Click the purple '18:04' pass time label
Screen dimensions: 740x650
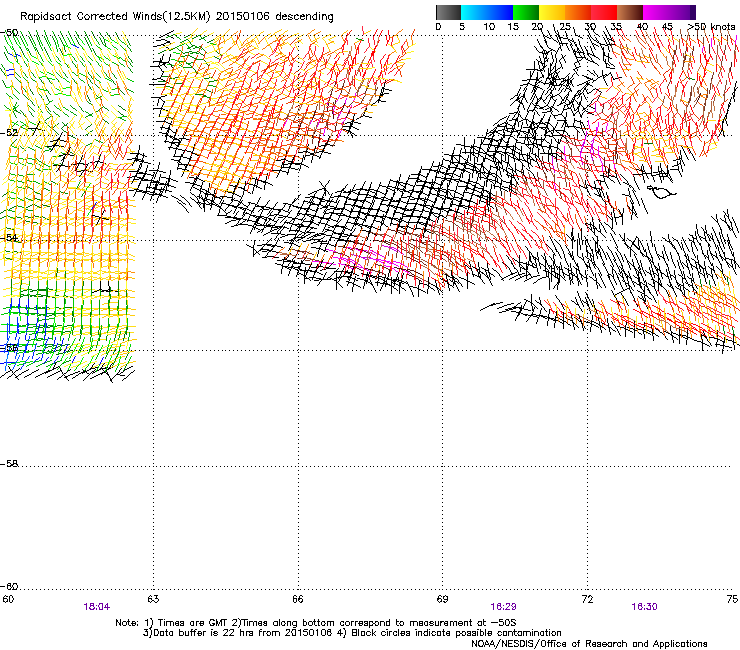(x=97, y=607)
